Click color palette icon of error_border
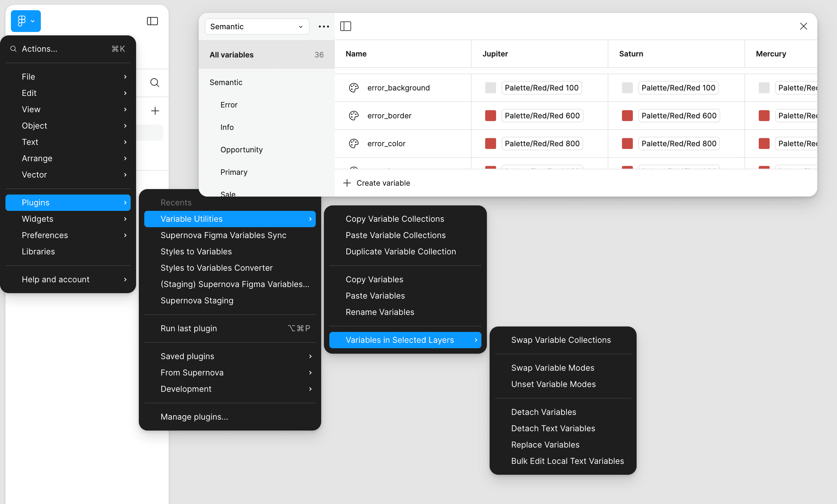Image resolution: width=837 pixels, height=504 pixels. [x=354, y=116]
